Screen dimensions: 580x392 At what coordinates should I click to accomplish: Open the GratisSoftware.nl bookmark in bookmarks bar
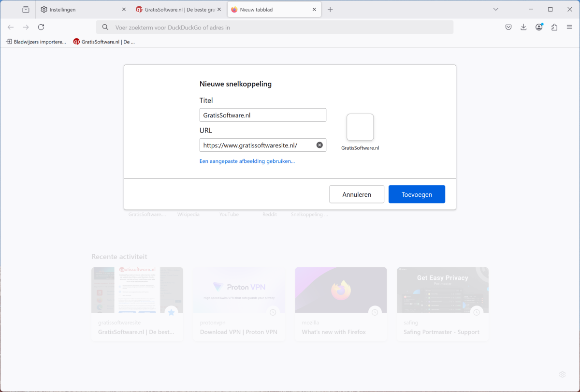[x=104, y=42]
